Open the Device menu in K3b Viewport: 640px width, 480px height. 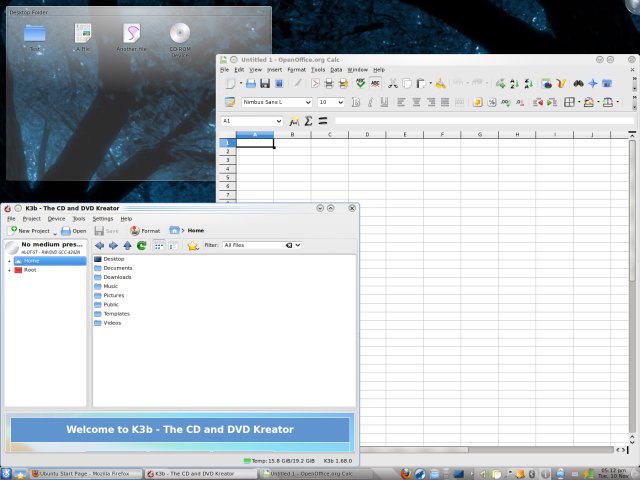click(56, 219)
